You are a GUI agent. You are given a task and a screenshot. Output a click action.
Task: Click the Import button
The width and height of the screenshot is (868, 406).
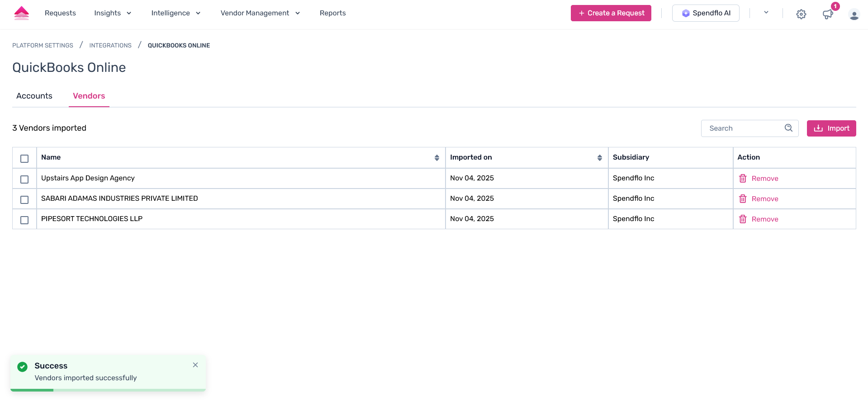pos(831,128)
